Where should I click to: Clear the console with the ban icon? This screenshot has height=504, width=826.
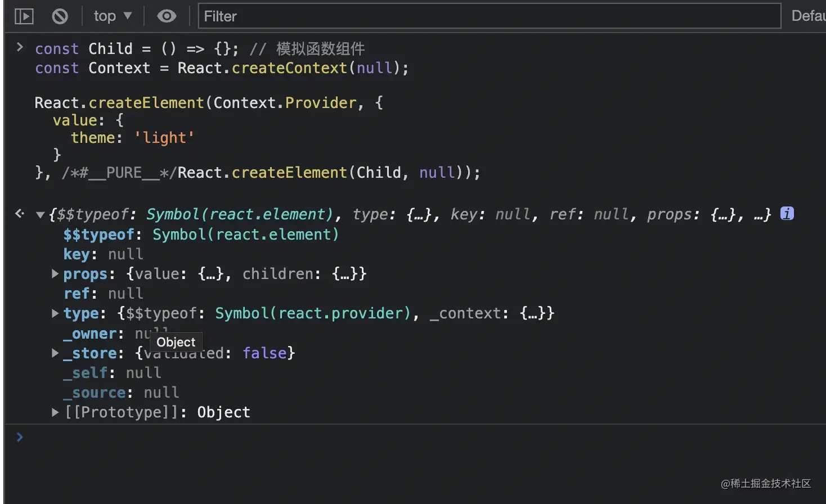pos(60,16)
